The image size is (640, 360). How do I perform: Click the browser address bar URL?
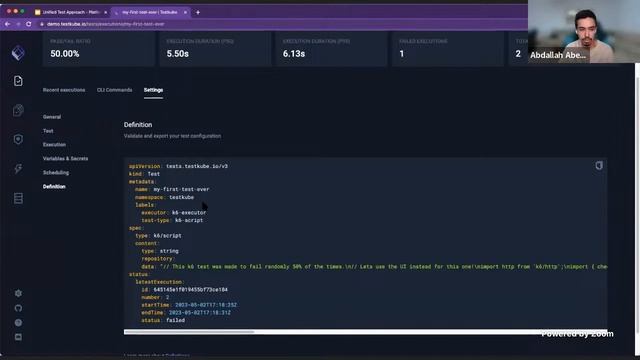(x=106, y=24)
